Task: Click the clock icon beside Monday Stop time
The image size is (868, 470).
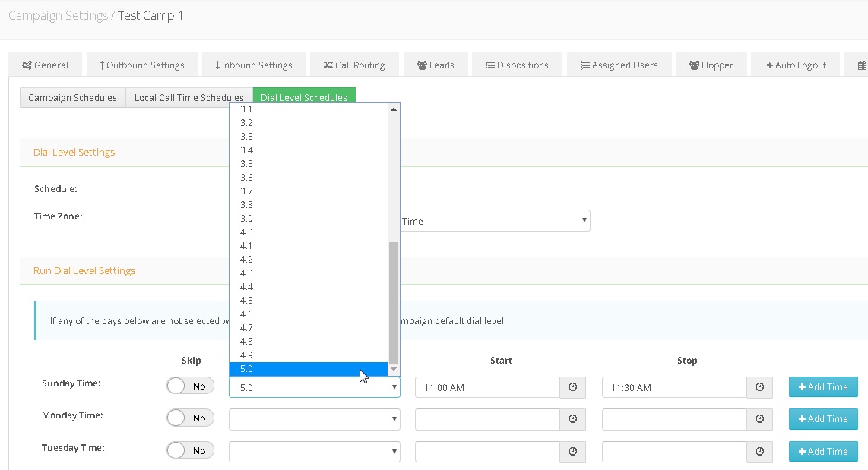Action: pos(759,419)
